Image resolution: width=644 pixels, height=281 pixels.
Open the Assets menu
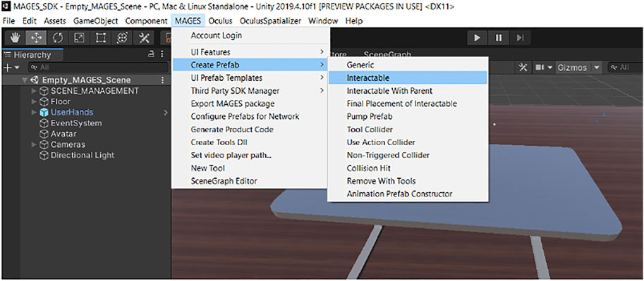pyautogui.click(x=54, y=20)
